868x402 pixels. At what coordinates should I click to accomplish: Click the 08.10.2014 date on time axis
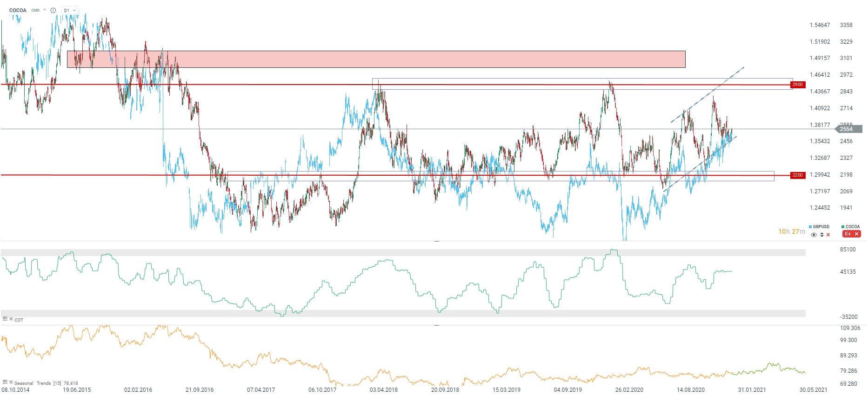pyautogui.click(x=15, y=390)
